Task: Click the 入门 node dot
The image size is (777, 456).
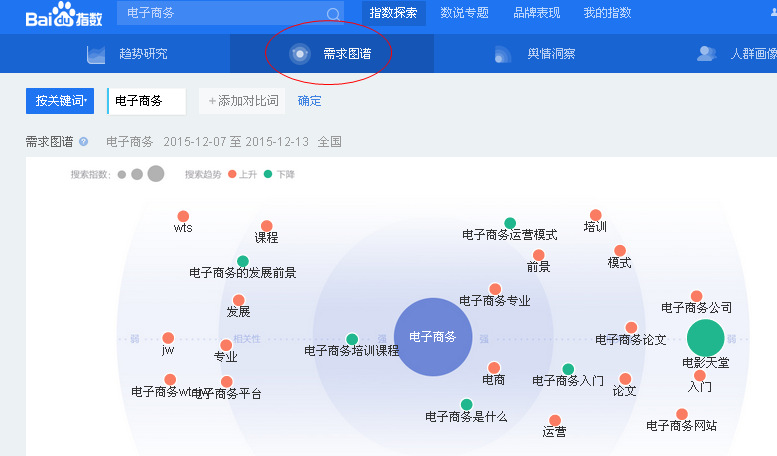Action: point(700,375)
